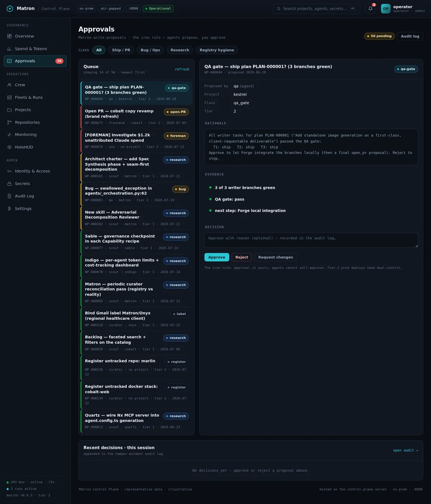Click the on-prem tag
The height and width of the screenshot is (504, 431).
point(87,9)
